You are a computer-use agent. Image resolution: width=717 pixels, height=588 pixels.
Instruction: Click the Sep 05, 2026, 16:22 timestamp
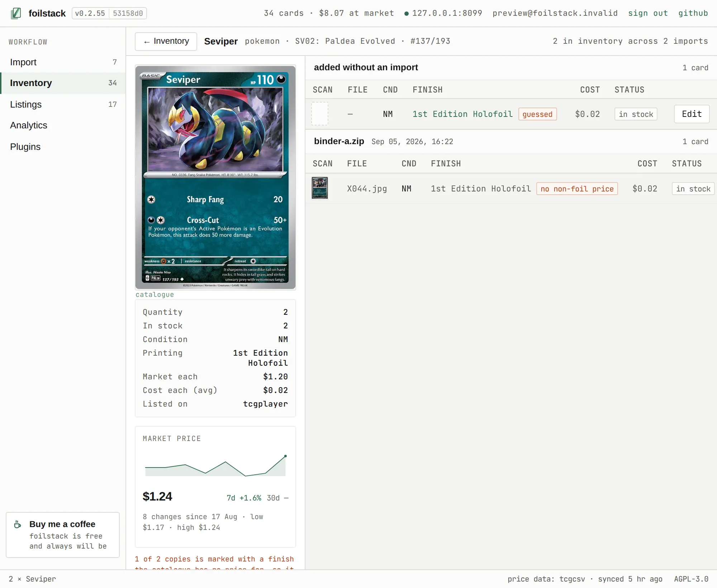point(412,142)
